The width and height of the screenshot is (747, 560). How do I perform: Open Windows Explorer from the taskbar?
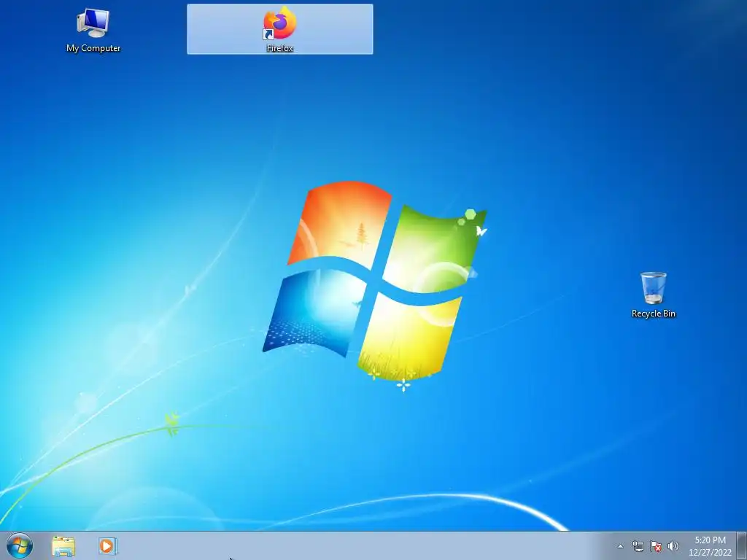tap(63, 546)
